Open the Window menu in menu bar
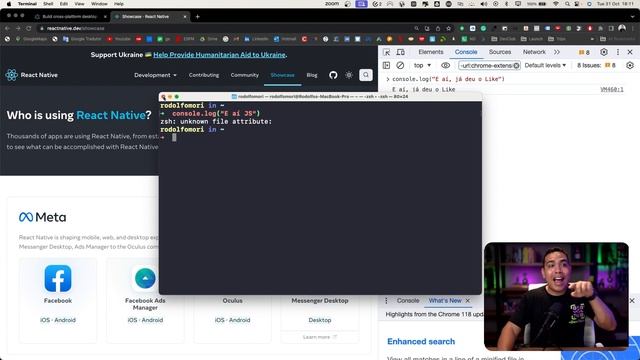The image size is (640, 360). [x=99, y=4]
